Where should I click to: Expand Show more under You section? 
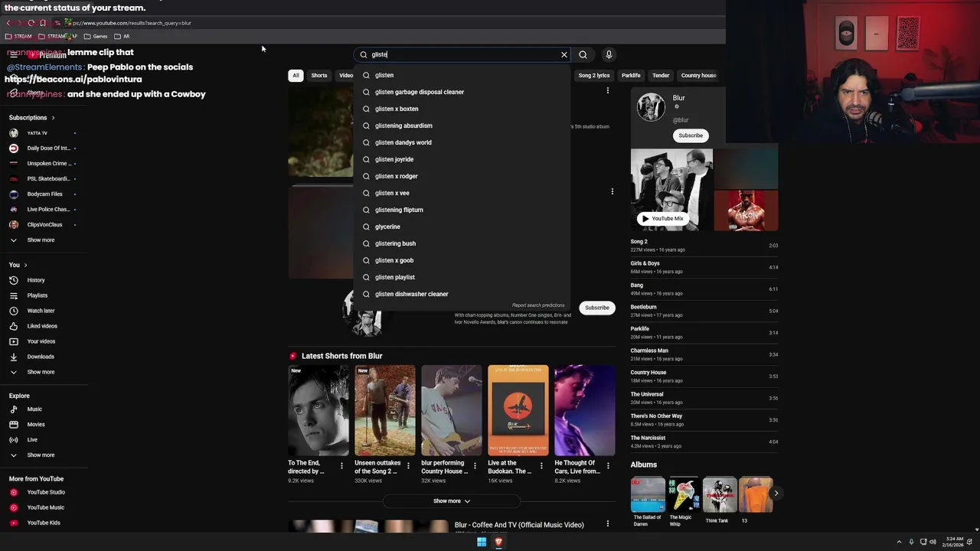click(41, 372)
